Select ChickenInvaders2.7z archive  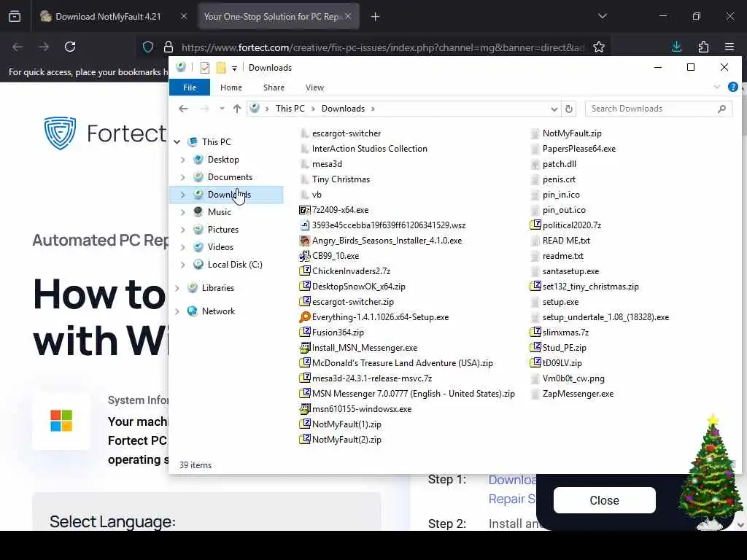pyautogui.click(x=345, y=271)
